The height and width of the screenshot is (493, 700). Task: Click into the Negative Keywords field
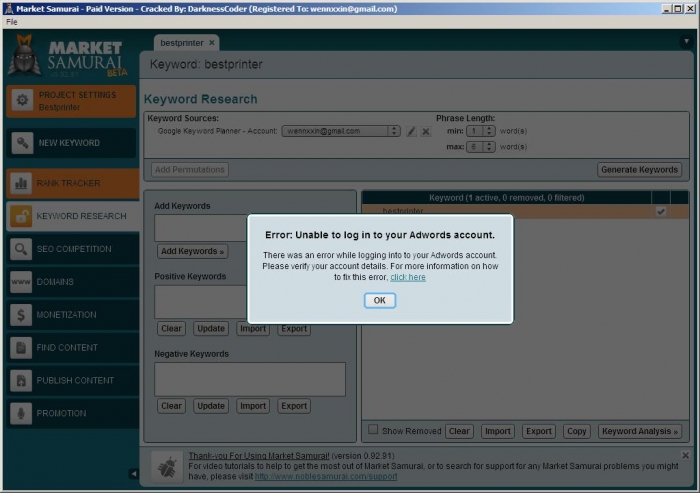click(250, 379)
